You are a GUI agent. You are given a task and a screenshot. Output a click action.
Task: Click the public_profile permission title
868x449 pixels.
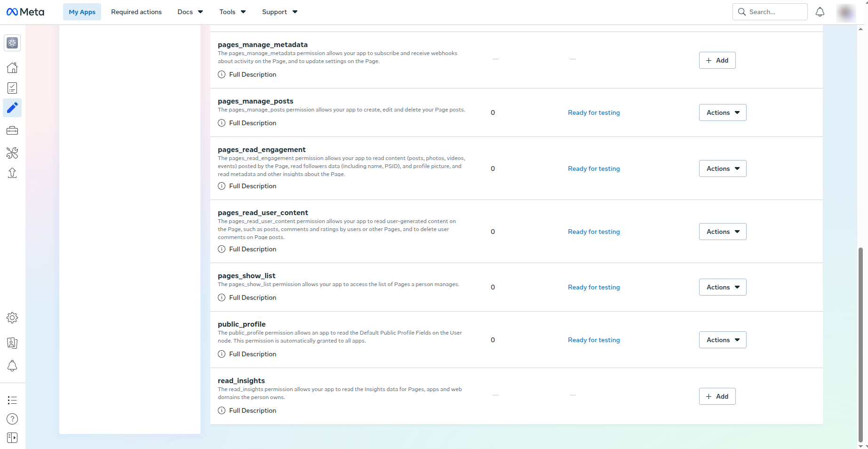tap(242, 324)
